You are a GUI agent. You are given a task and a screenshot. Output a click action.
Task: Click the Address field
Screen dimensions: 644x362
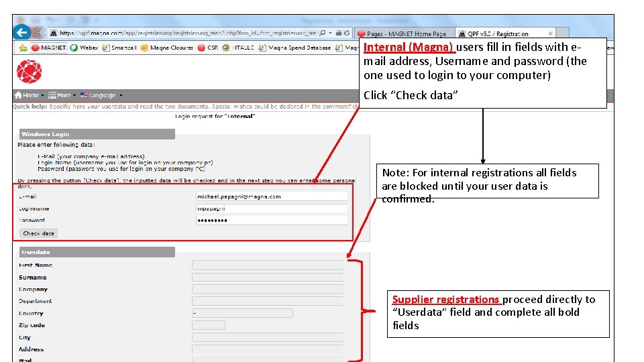click(268, 349)
